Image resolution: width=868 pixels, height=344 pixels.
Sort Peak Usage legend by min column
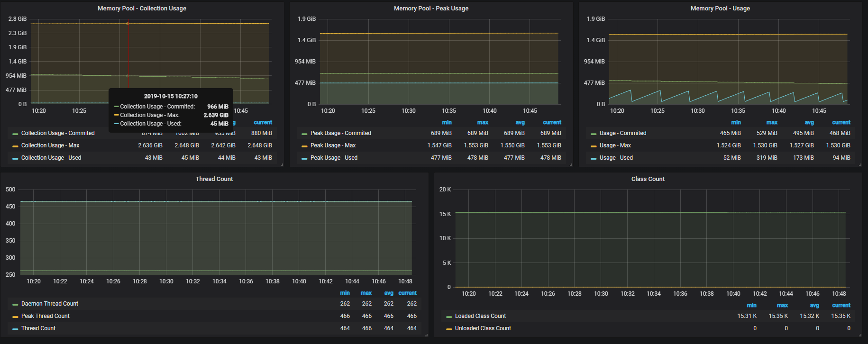pyautogui.click(x=447, y=122)
